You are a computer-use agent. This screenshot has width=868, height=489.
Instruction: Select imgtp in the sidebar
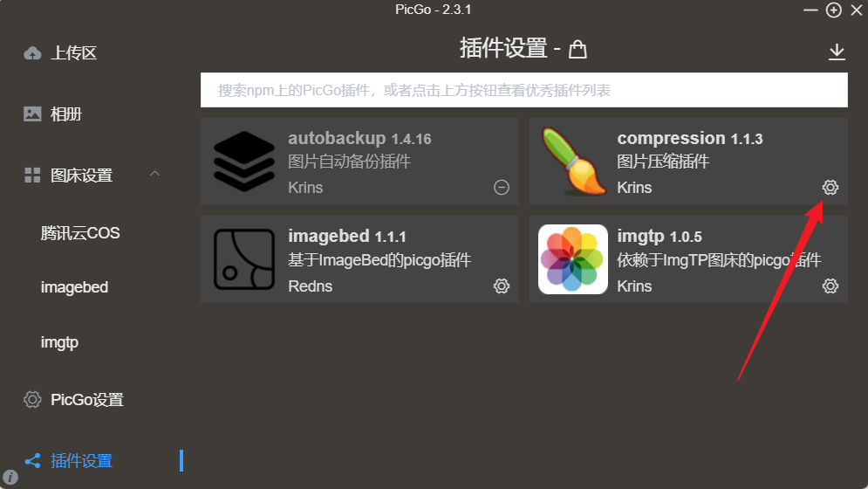pyautogui.click(x=59, y=342)
